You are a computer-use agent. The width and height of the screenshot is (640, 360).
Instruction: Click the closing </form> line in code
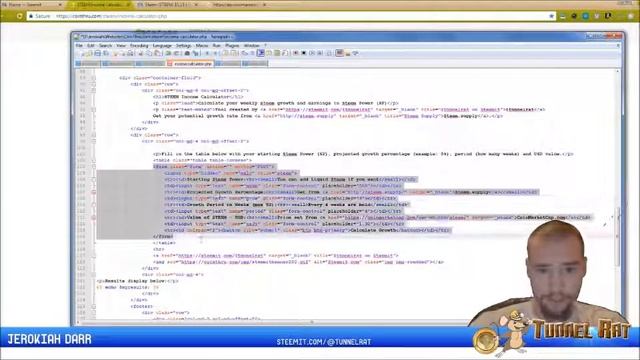click(x=163, y=236)
